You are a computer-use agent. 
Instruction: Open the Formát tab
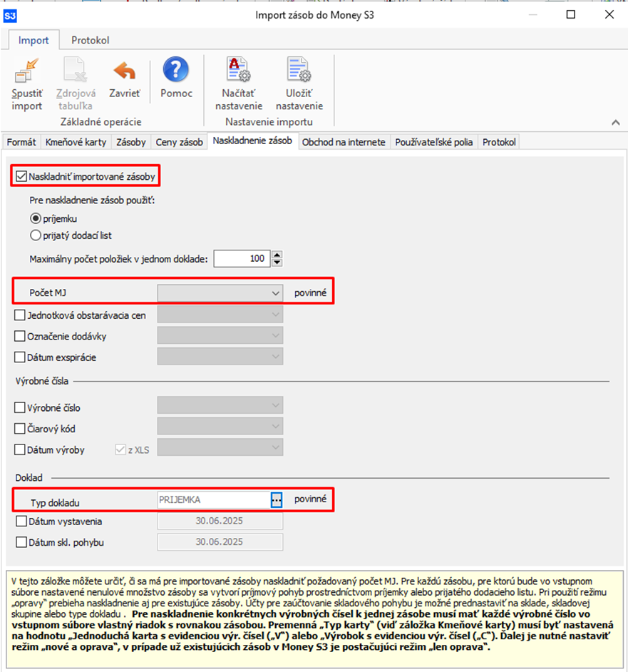tap(21, 142)
